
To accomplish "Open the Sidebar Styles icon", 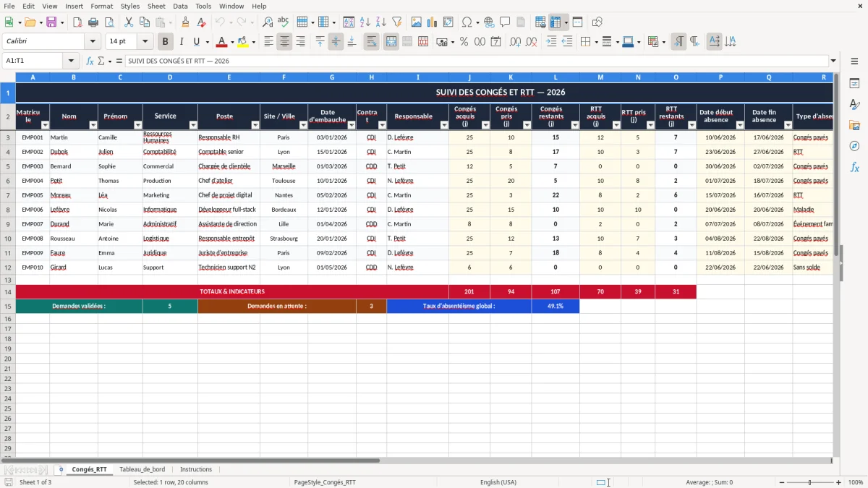I will (854, 105).
